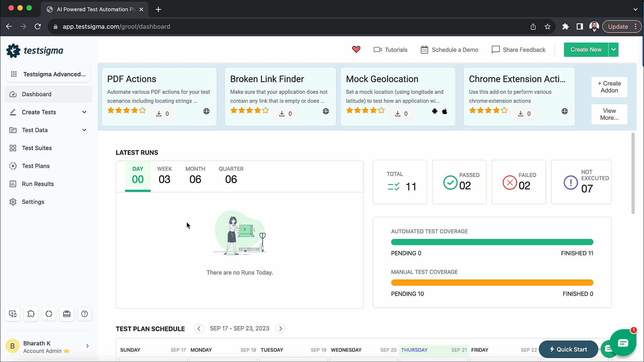Click the Quick Start button
This screenshot has width=644, height=362.
[568, 349]
